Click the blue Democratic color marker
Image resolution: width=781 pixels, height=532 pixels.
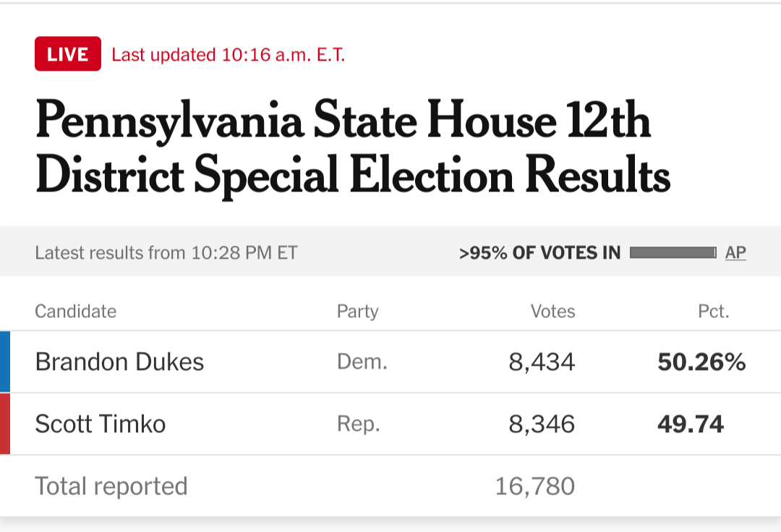coord(5,362)
